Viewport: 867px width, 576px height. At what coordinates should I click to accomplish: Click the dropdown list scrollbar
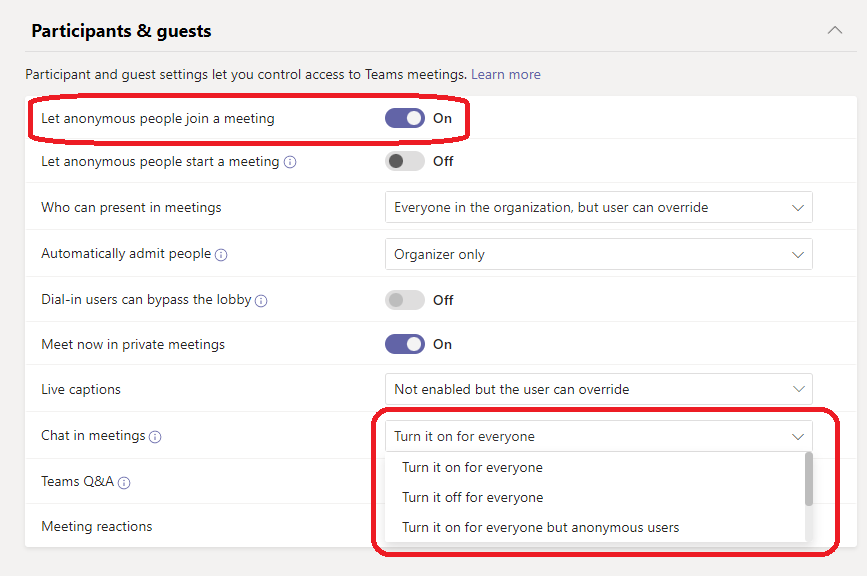808,480
